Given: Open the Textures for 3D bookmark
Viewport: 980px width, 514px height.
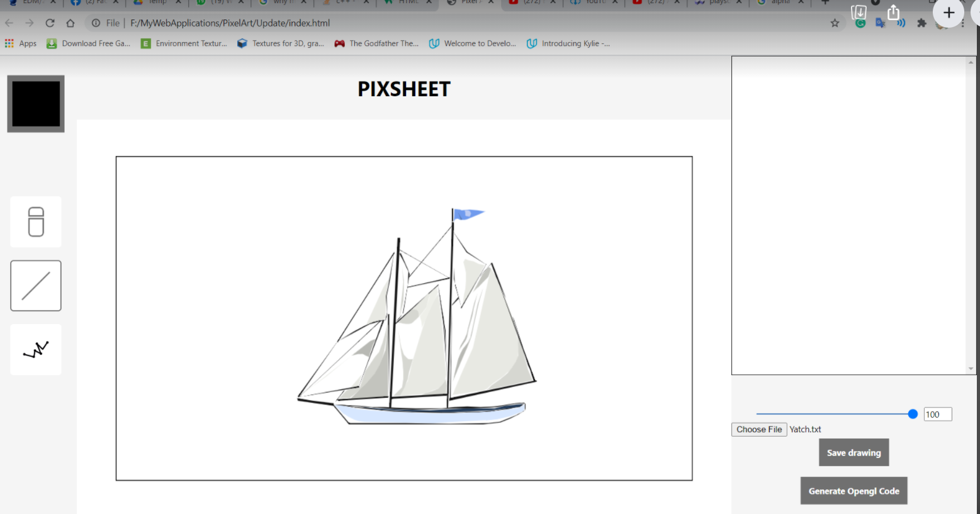Looking at the screenshot, I should pyautogui.click(x=281, y=43).
